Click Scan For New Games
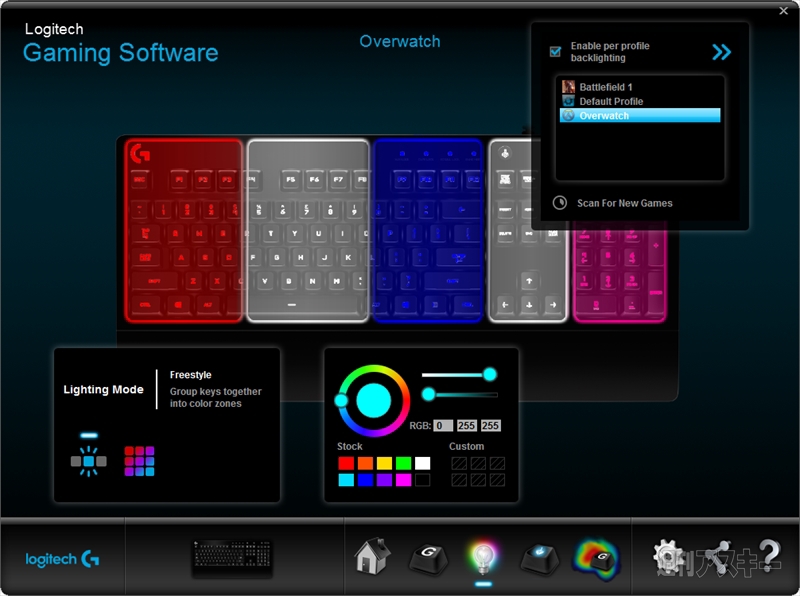This screenshot has width=800, height=596. point(624,203)
